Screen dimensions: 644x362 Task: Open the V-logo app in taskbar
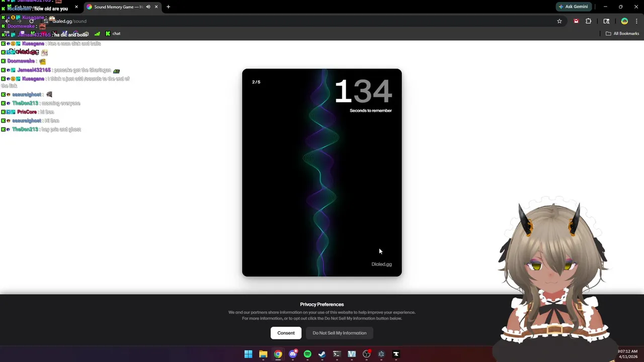(x=352, y=354)
